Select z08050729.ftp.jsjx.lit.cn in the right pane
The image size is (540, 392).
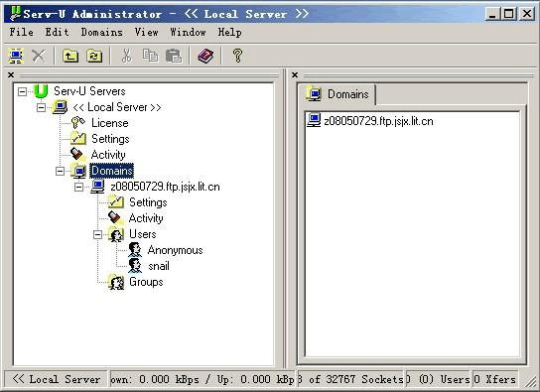(x=378, y=121)
